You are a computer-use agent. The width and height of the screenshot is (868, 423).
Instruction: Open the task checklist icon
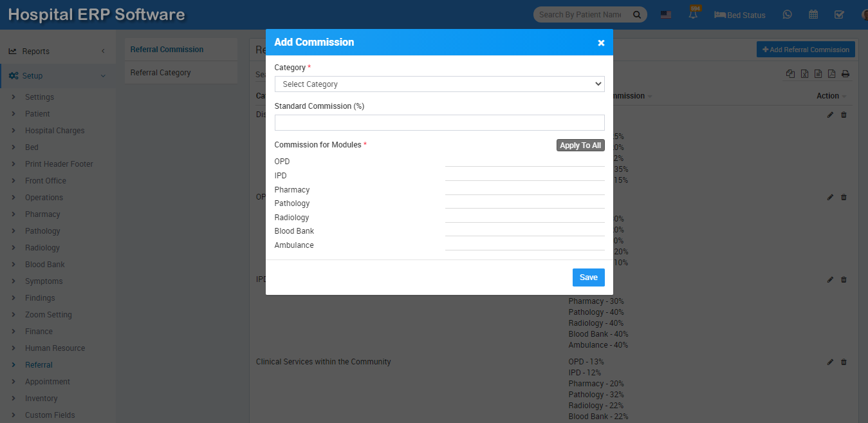[x=839, y=15]
